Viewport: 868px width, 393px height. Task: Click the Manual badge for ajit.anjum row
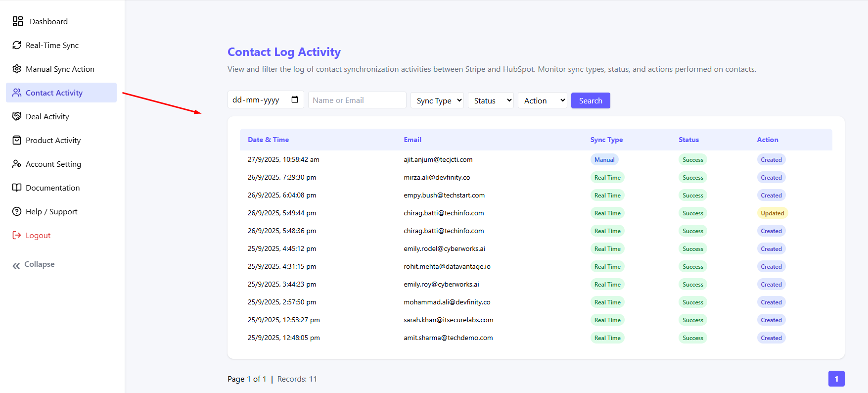click(604, 160)
